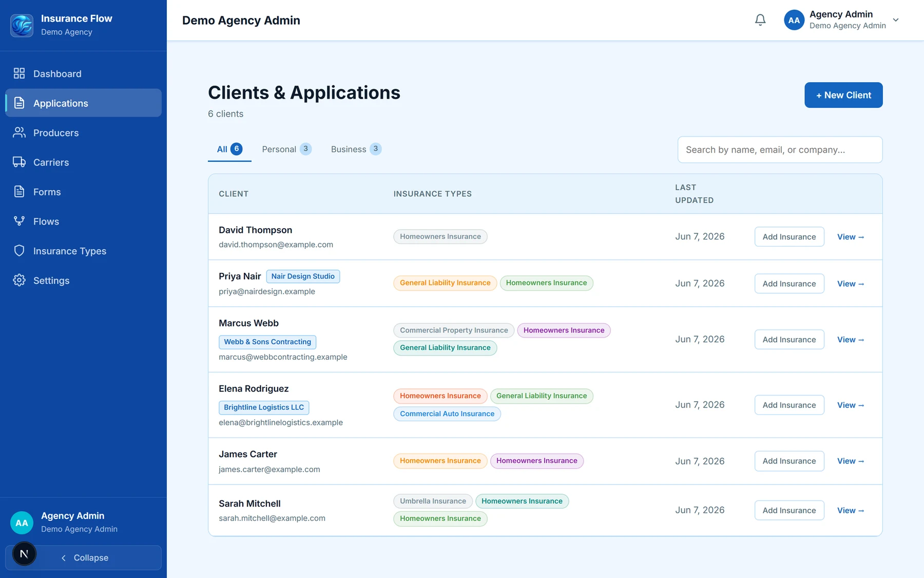Click the Brightline Logistics LLC tag
This screenshot has width=924, height=578.
(x=264, y=407)
